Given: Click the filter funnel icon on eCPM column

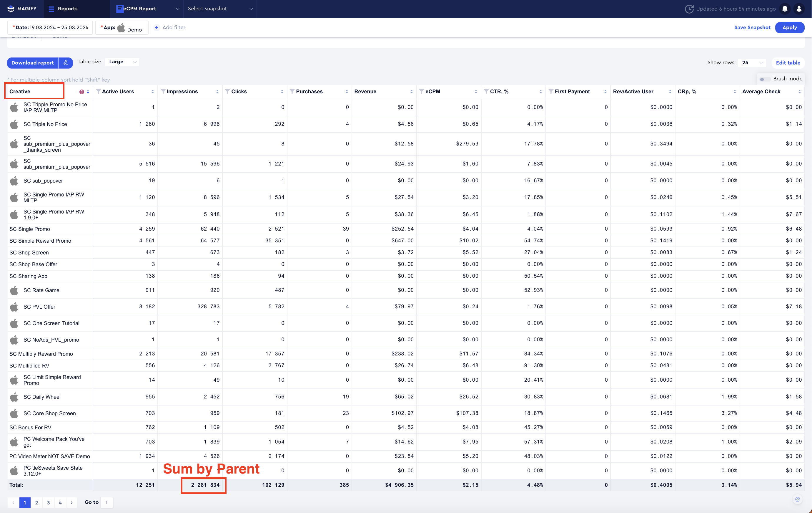Looking at the screenshot, I should pos(422,92).
